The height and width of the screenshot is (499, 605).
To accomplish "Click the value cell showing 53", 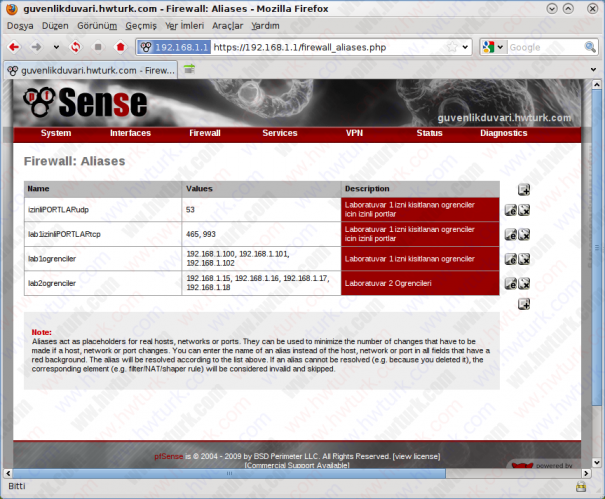I will [x=261, y=210].
